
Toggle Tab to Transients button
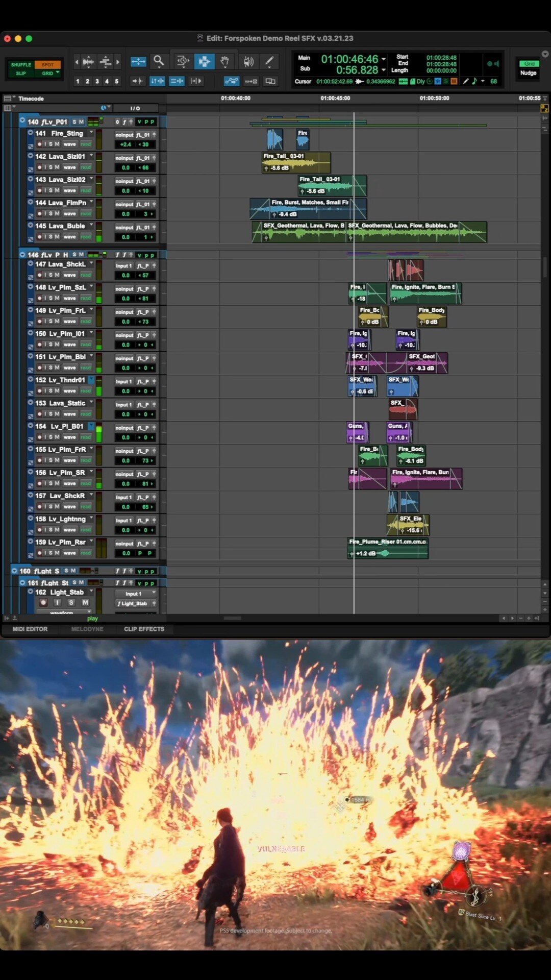tap(137, 81)
